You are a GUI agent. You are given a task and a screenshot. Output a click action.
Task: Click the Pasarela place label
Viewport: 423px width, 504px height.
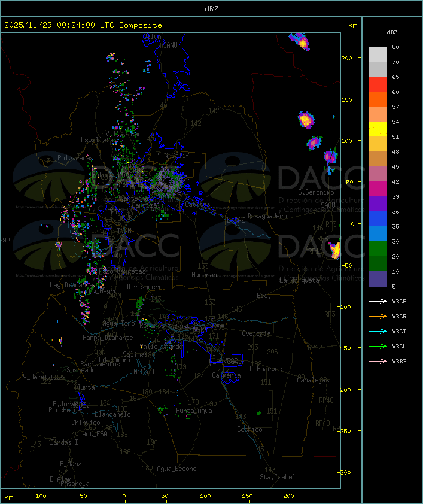(x=75, y=484)
